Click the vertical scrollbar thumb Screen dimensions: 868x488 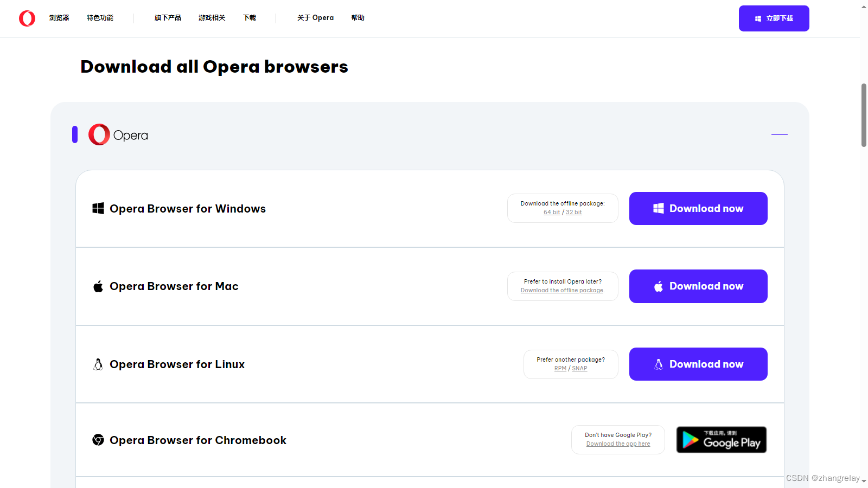pos(864,115)
